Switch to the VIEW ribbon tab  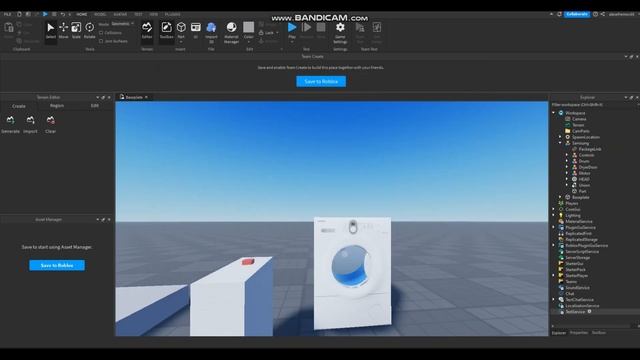click(x=153, y=14)
